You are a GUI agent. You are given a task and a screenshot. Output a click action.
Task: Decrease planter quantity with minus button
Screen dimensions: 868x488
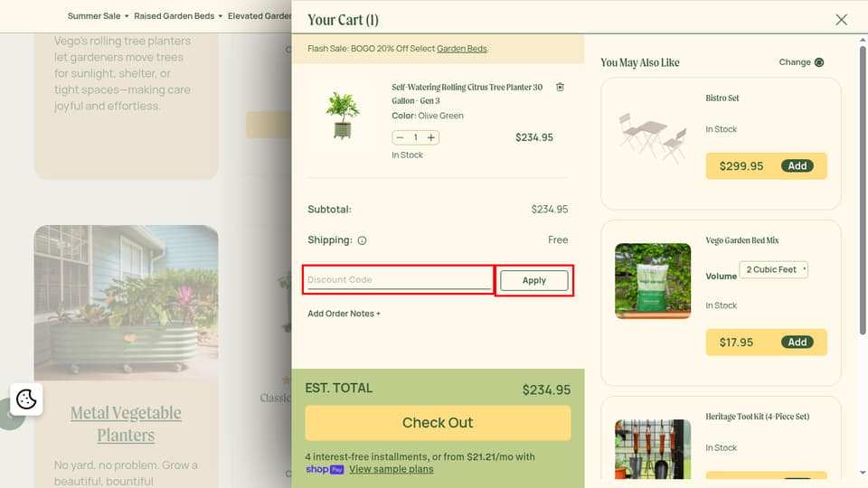pos(401,137)
